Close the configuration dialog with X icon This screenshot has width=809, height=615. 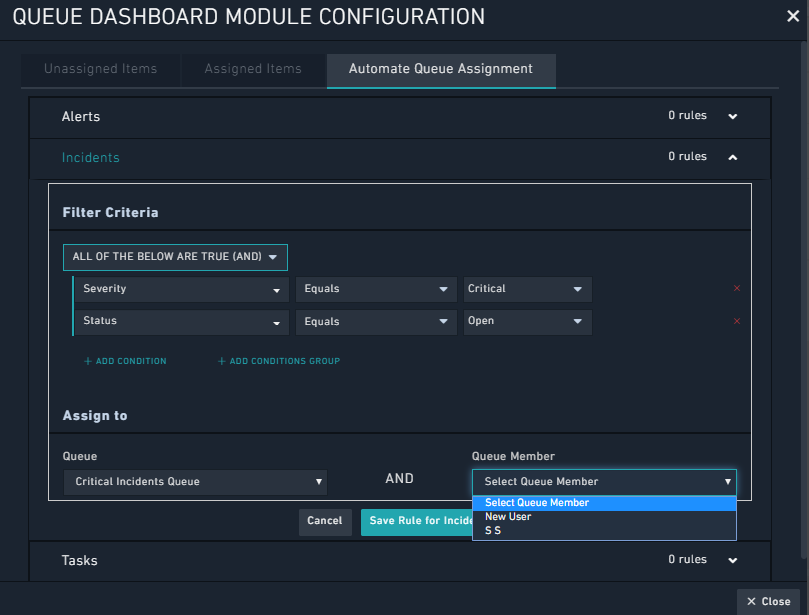pos(792,17)
